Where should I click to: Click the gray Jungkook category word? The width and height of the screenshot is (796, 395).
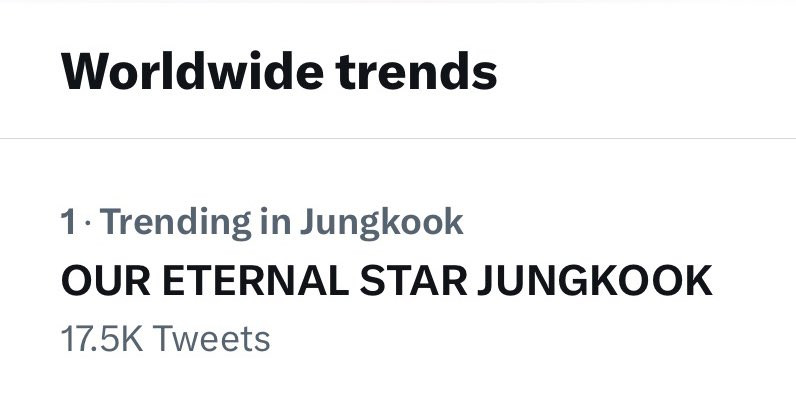pos(381,223)
